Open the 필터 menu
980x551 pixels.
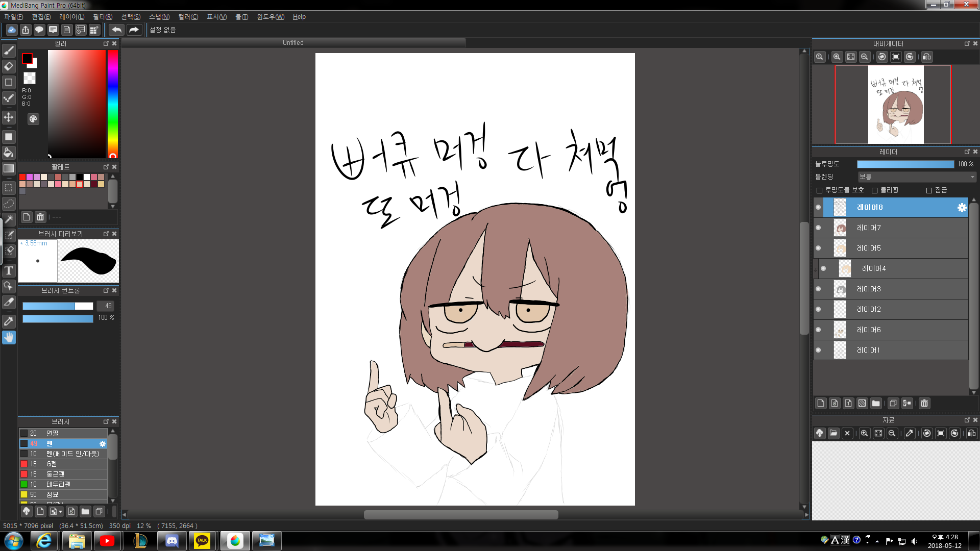pyautogui.click(x=103, y=17)
